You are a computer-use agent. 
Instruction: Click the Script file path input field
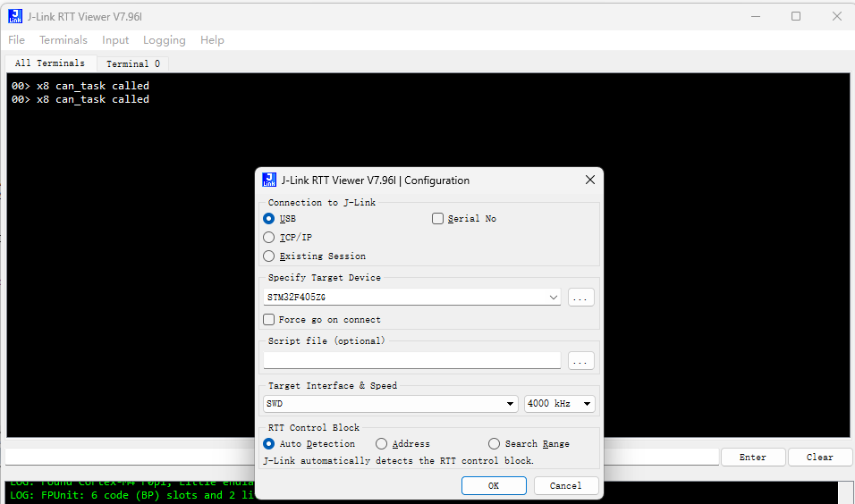coord(412,360)
